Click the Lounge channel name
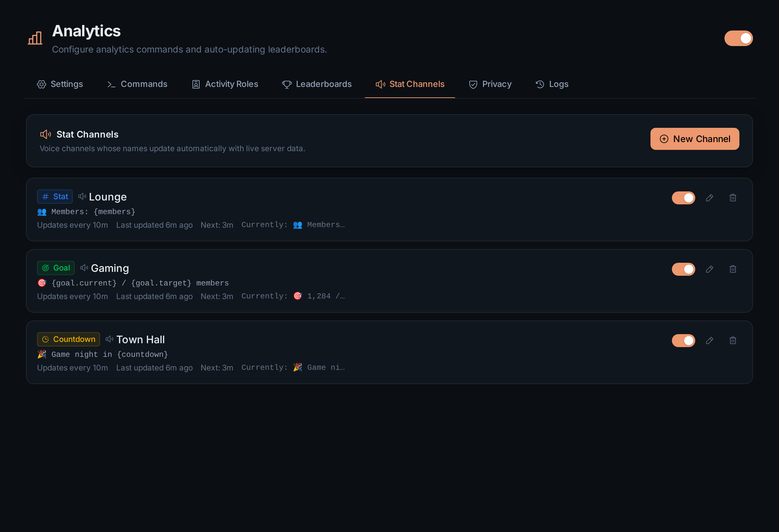This screenshot has height=532, width=779. coord(108,197)
